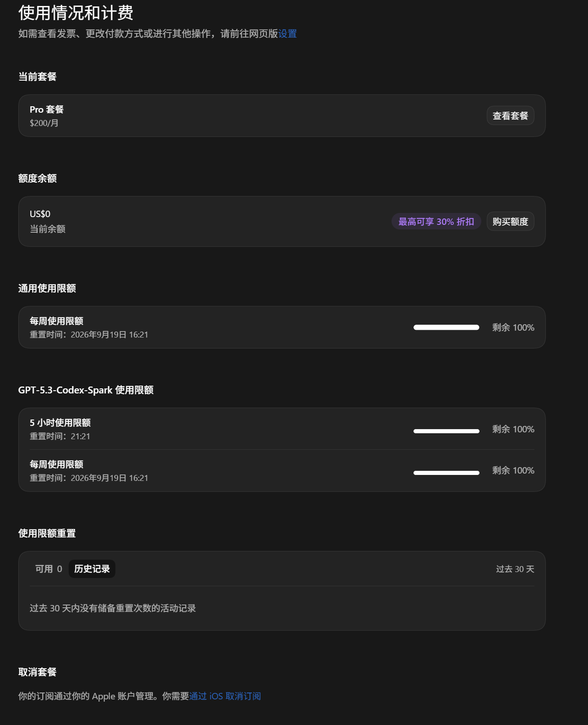Switch to the 可用 0 tab
This screenshot has width=588, height=725.
[x=49, y=569]
